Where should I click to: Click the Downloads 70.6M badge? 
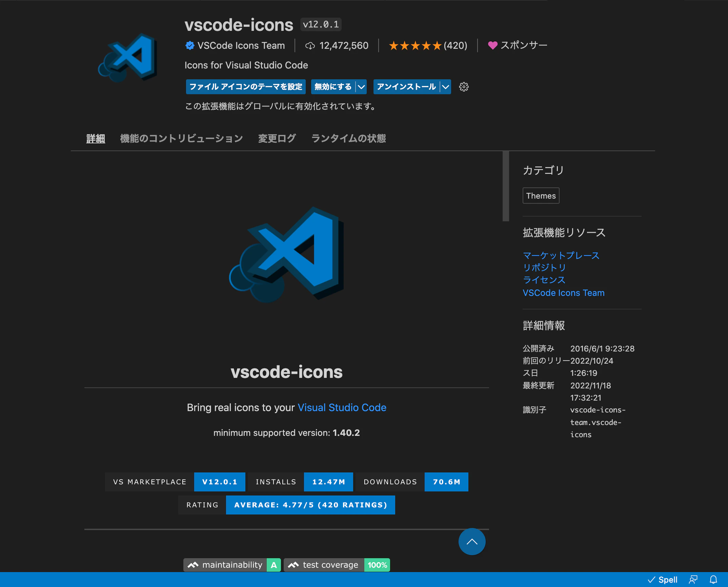pos(412,482)
